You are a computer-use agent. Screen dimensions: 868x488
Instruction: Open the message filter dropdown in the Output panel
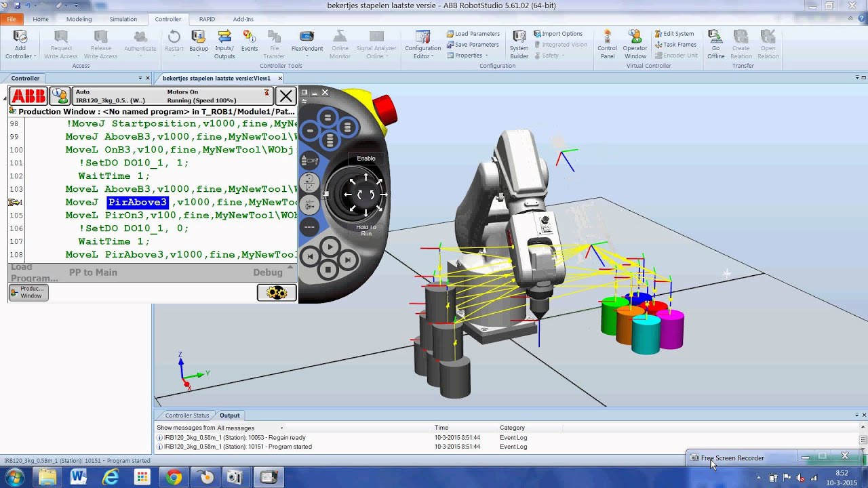click(x=281, y=428)
